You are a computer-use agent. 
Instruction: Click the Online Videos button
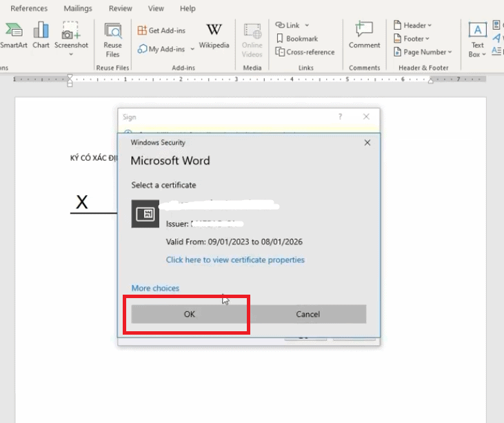pyautogui.click(x=252, y=40)
